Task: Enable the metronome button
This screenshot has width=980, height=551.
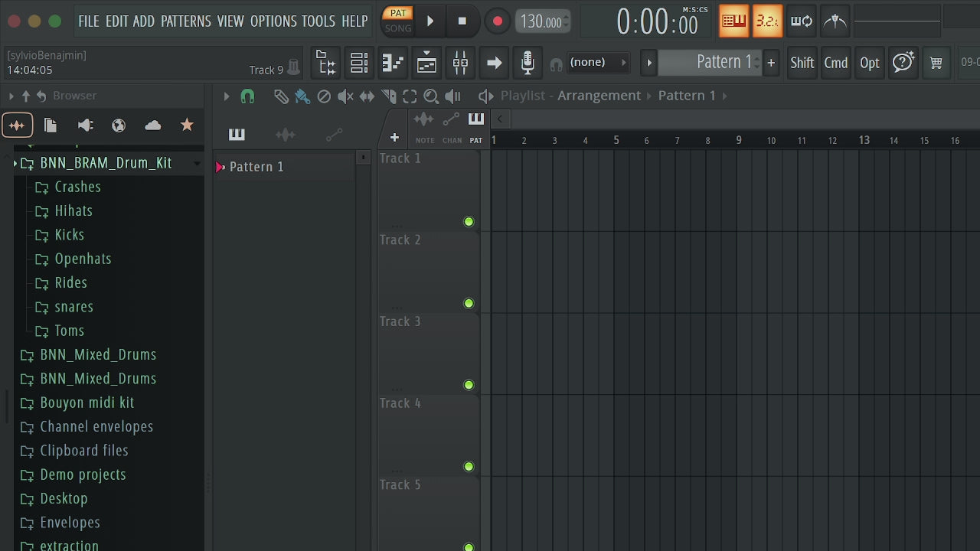Action: tap(835, 21)
